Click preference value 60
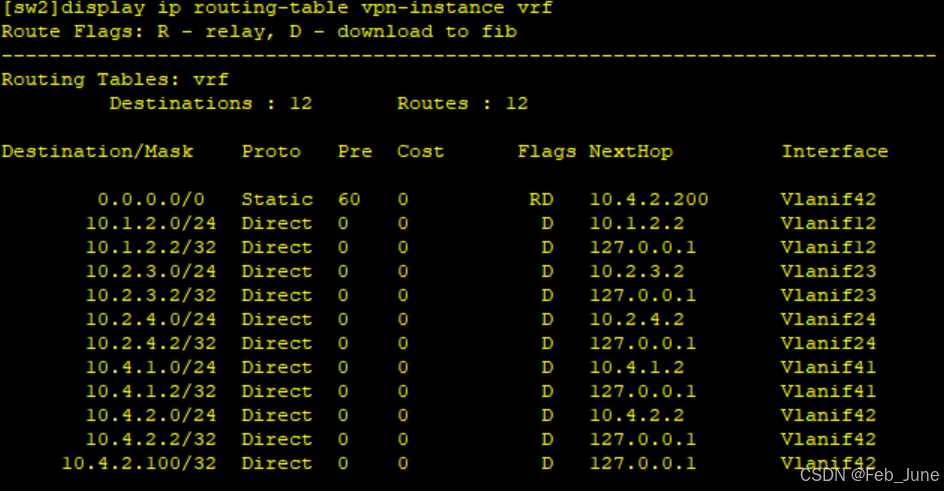This screenshot has width=944, height=491. [349, 199]
